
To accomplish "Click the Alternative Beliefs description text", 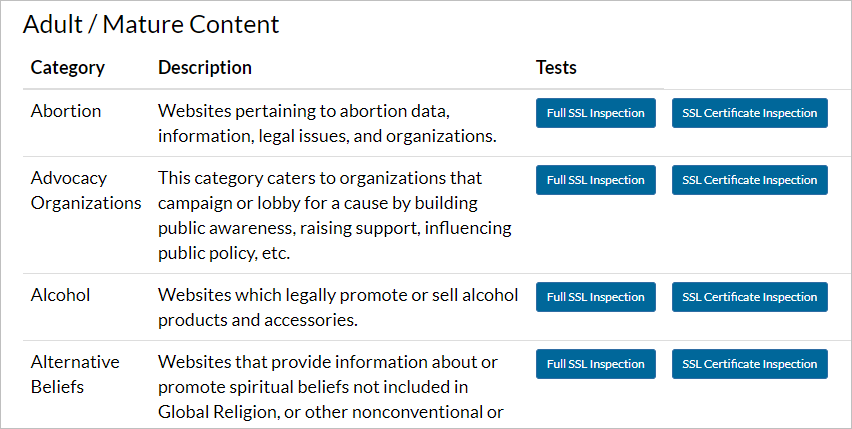I will point(330,387).
